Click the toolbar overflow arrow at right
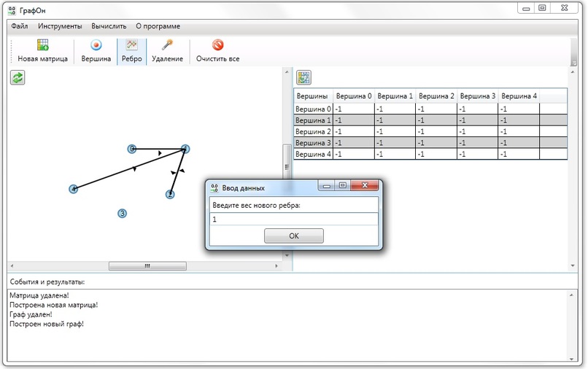The height and width of the screenshot is (369, 588). pyautogui.click(x=573, y=63)
